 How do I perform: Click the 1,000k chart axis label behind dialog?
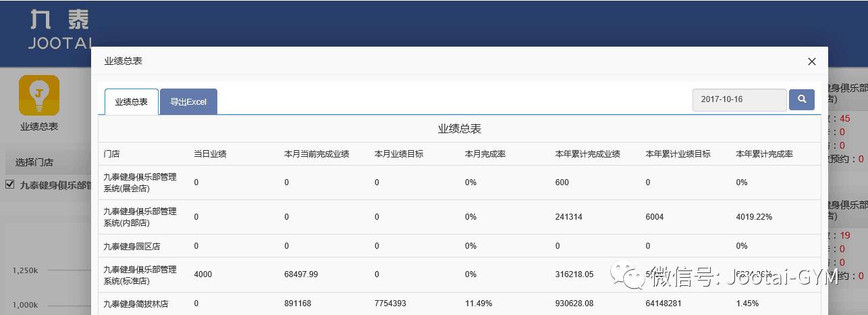click(x=25, y=305)
